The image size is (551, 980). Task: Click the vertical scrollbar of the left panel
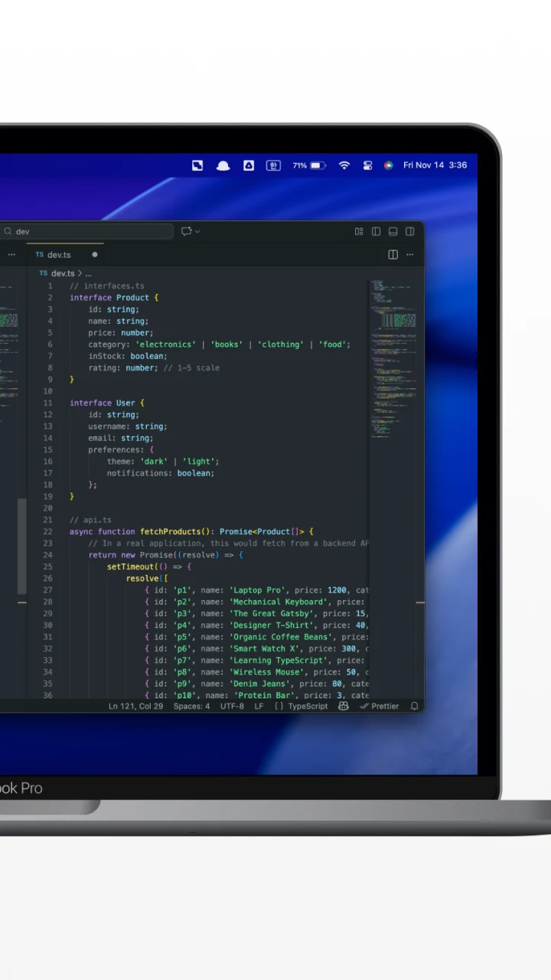(x=22, y=546)
